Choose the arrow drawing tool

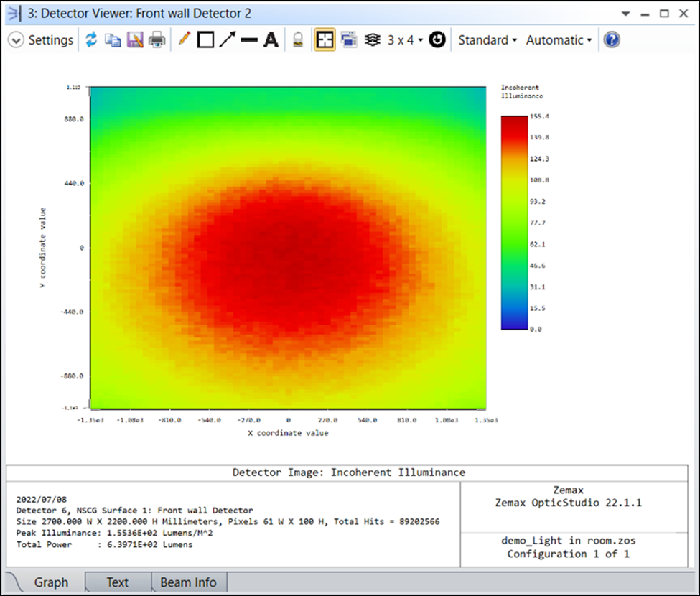(x=227, y=40)
